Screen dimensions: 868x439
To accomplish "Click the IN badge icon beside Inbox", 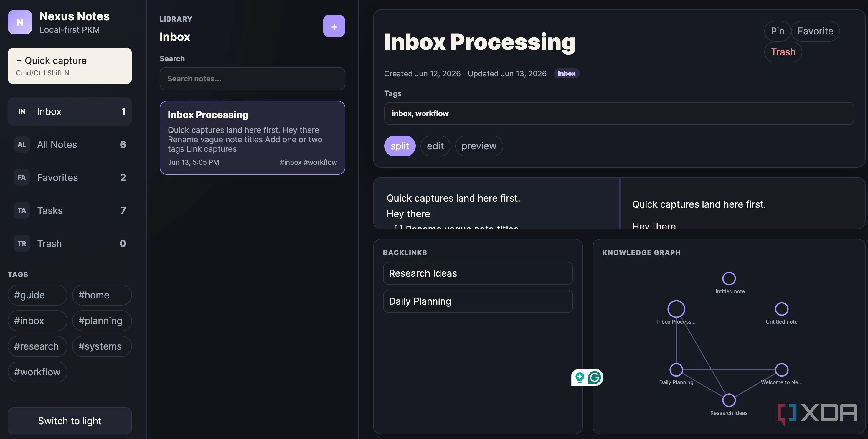I will coord(22,112).
